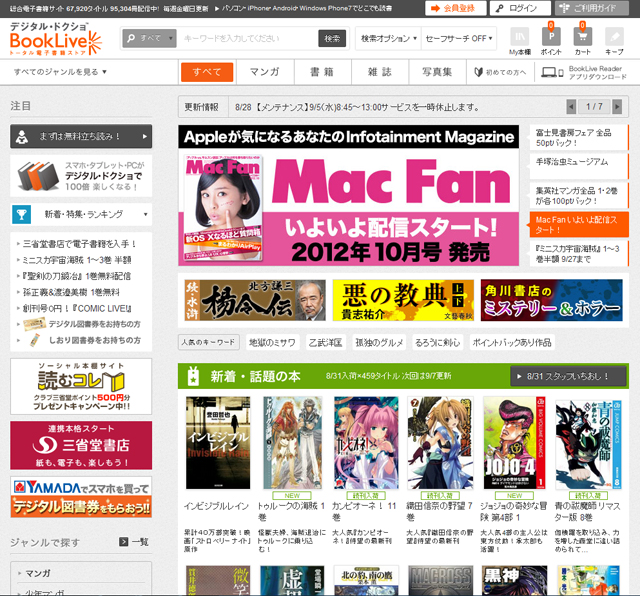This screenshot has width=640, height=596.
Task: Select 集英社マンガ全品 100ptバック slide
Action: pos(579,196)
